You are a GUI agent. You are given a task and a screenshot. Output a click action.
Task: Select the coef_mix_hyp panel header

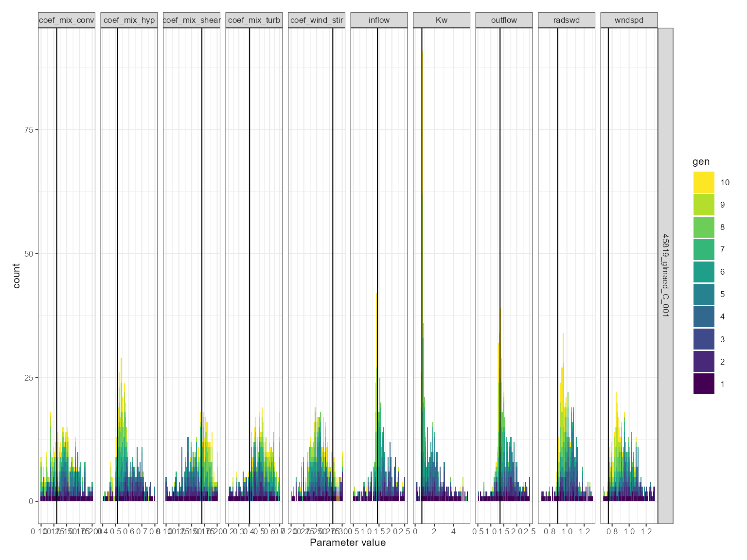(x=129, y=20)
